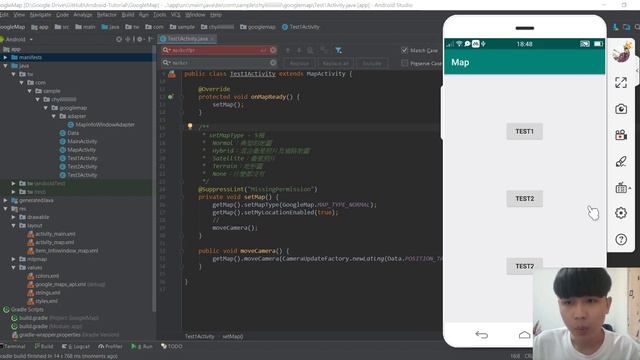Tap the phone back navigation arrow
640x360 pixels.
482,335
